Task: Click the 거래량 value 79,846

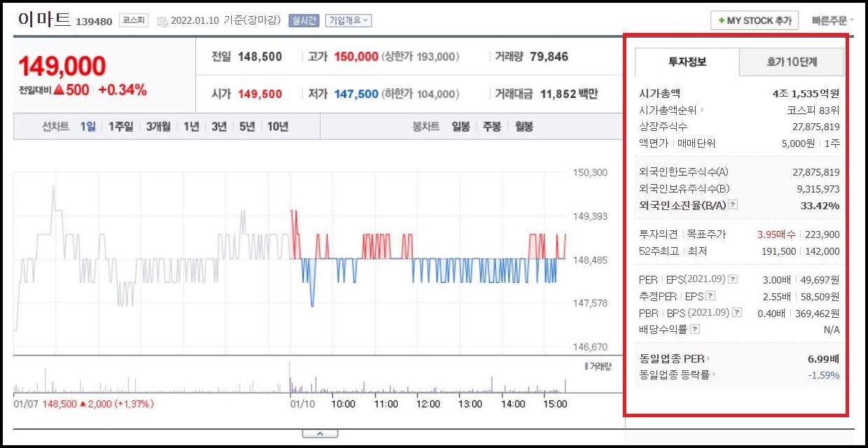Action: click(x=549, y=57)
